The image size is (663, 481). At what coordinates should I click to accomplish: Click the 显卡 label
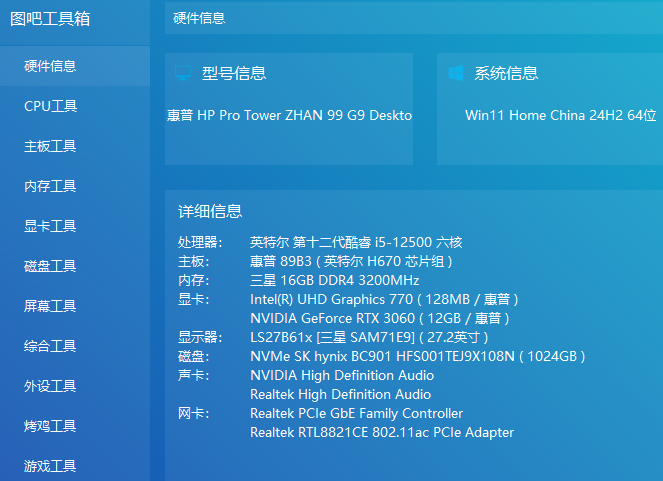click(x=194, y=299)
